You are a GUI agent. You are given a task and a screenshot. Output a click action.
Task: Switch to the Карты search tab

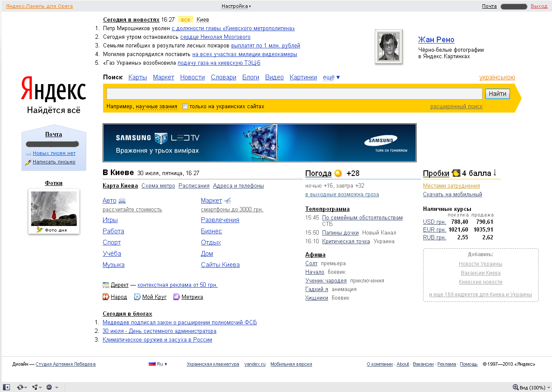(138, 77)
